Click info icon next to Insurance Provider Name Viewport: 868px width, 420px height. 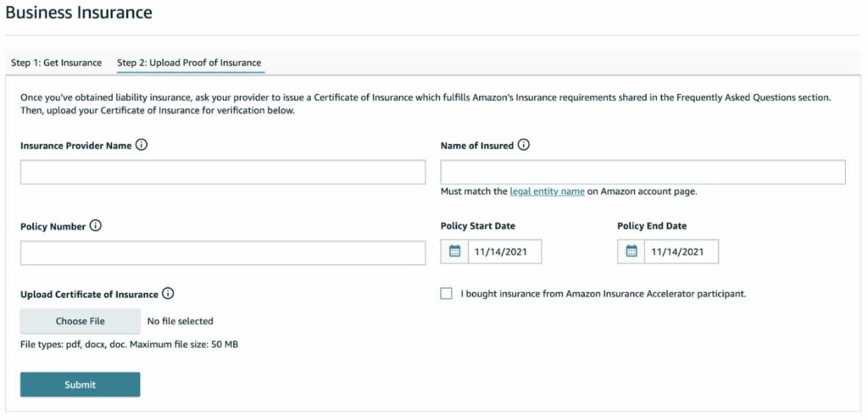coord(142,146)
